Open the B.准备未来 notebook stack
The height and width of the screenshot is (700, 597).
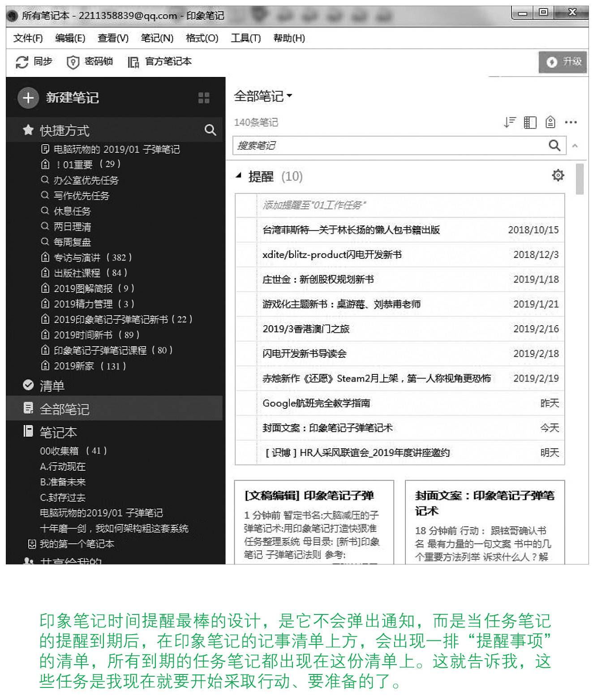(x=63, y=482)
